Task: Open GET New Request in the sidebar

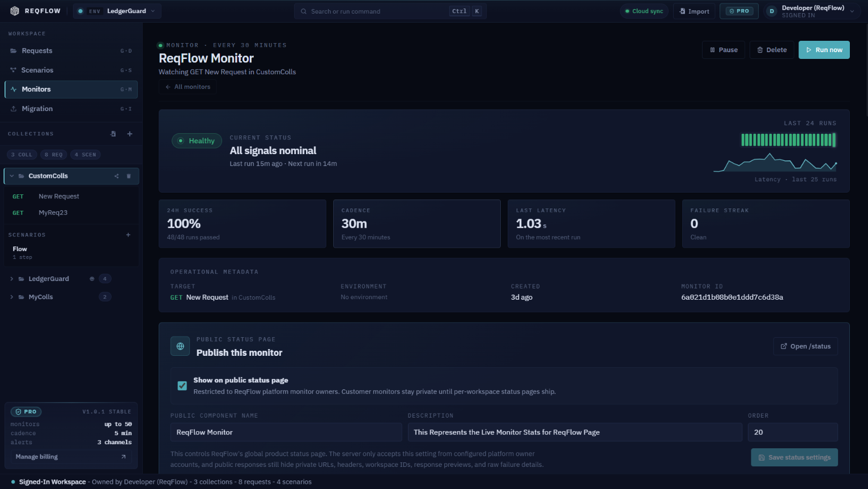Action: click(71, 197)
